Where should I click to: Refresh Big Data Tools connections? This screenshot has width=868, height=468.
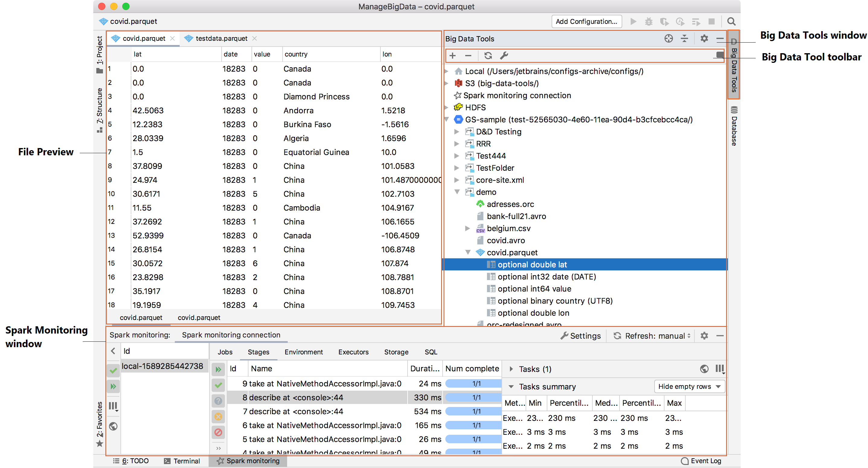(x=488, y=56)
